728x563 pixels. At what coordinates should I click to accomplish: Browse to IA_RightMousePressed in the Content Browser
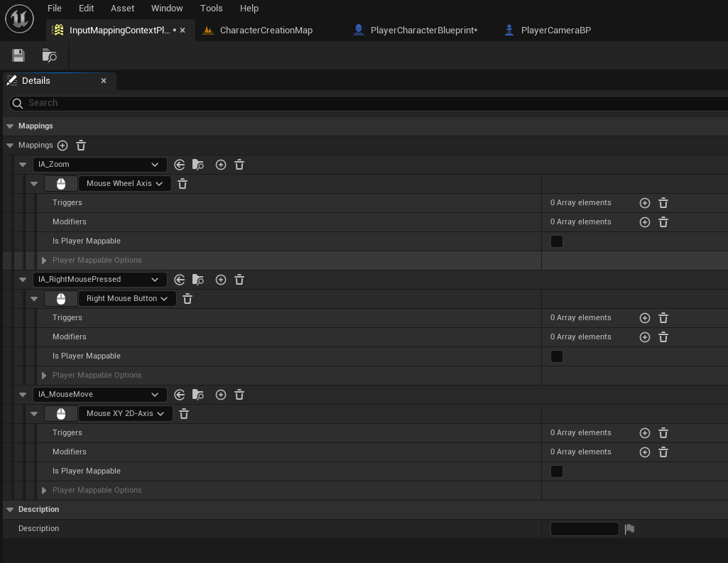(198, 280)
